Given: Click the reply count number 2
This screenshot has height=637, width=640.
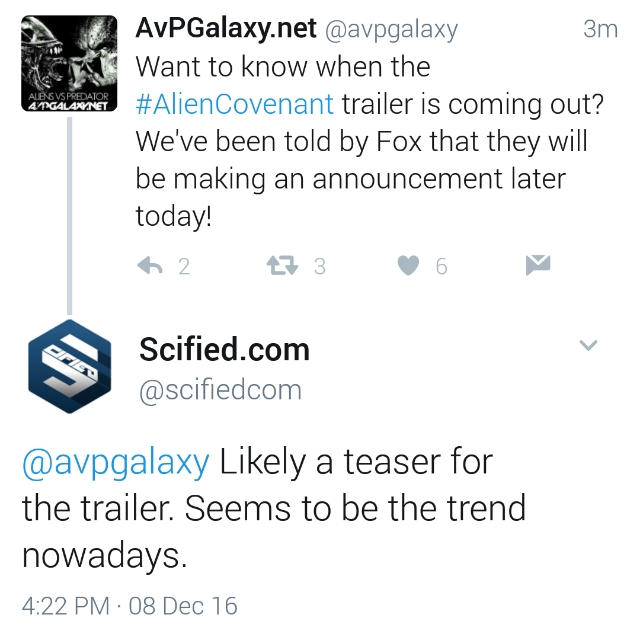Looking at the screenshot, I should 183,266.
